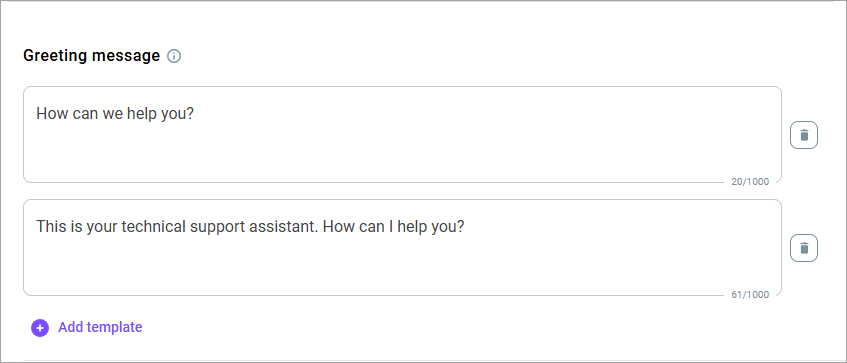Focus the technical support assistant text field
The height and width of the screenshot is (363, 847).
click(x=402, y=247)
